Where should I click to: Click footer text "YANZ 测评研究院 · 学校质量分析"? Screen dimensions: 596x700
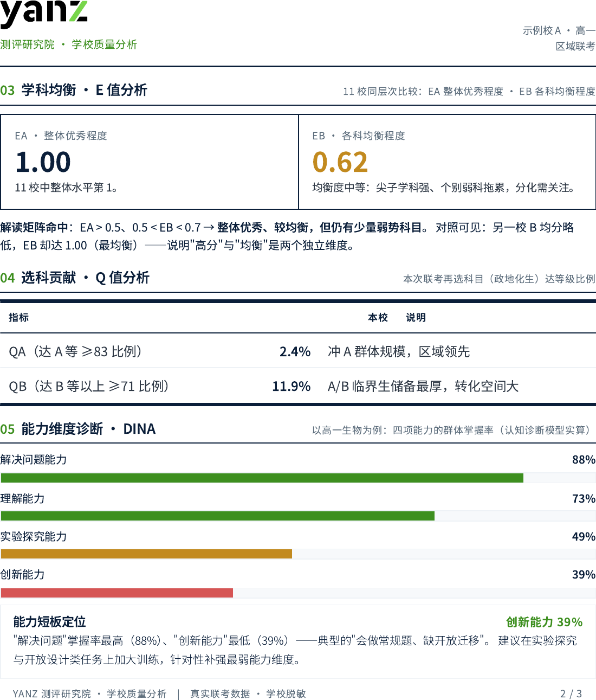coord(89,694)
